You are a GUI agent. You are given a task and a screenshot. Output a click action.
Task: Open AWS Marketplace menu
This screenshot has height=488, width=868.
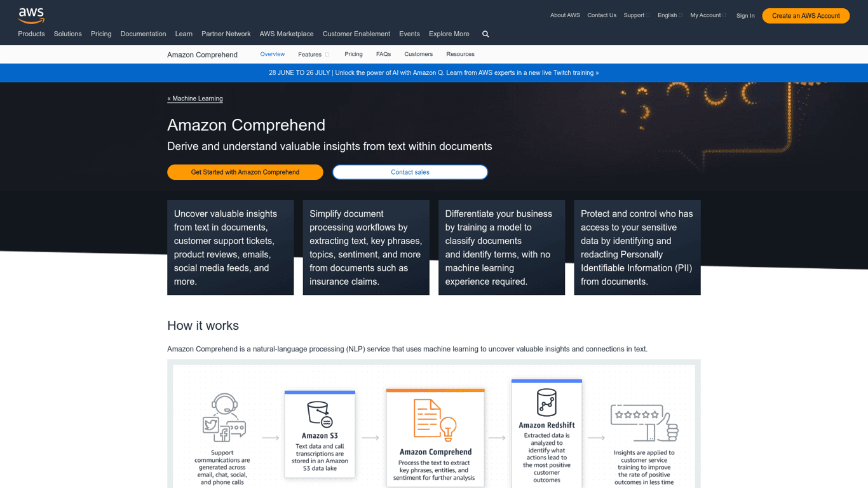coord(286,34)
